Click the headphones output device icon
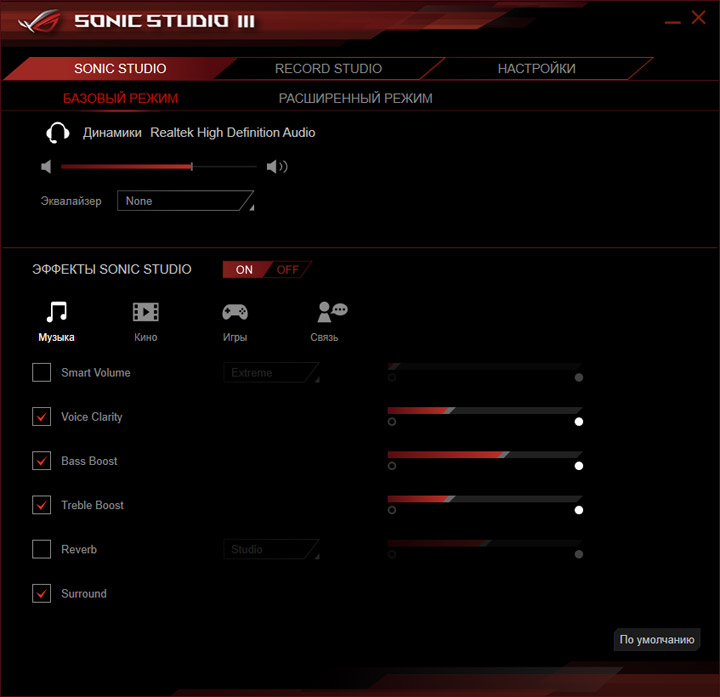Screen dimensions: 720x697 pyautogui.click(x=58, y=133)
